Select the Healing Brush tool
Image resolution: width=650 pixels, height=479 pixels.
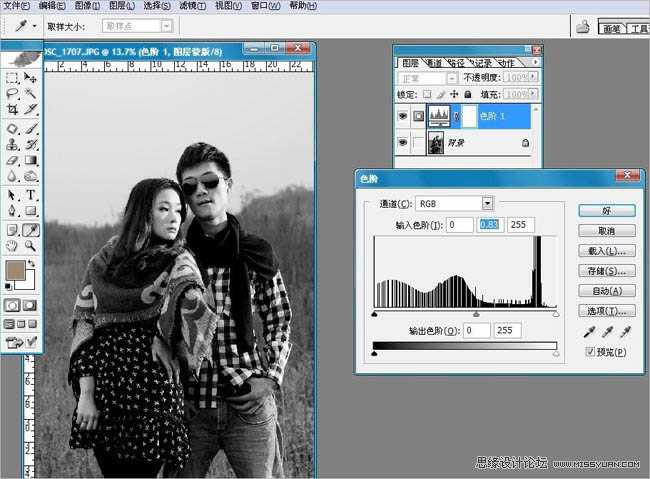[12, 128]
